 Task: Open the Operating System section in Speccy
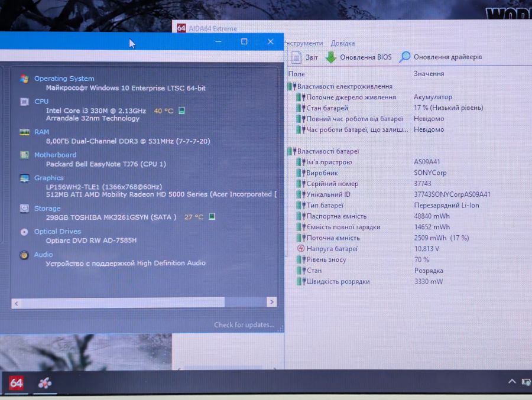(64, 79)
